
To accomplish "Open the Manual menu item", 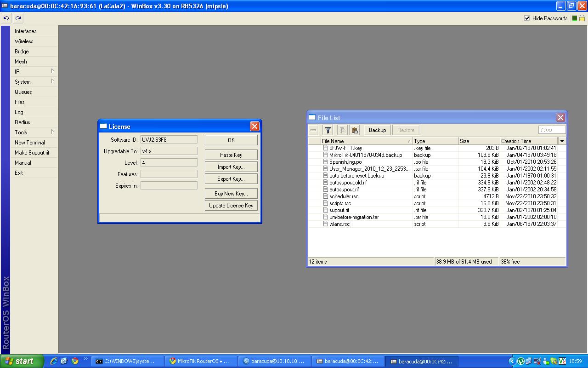I will [x=34, y=163].
